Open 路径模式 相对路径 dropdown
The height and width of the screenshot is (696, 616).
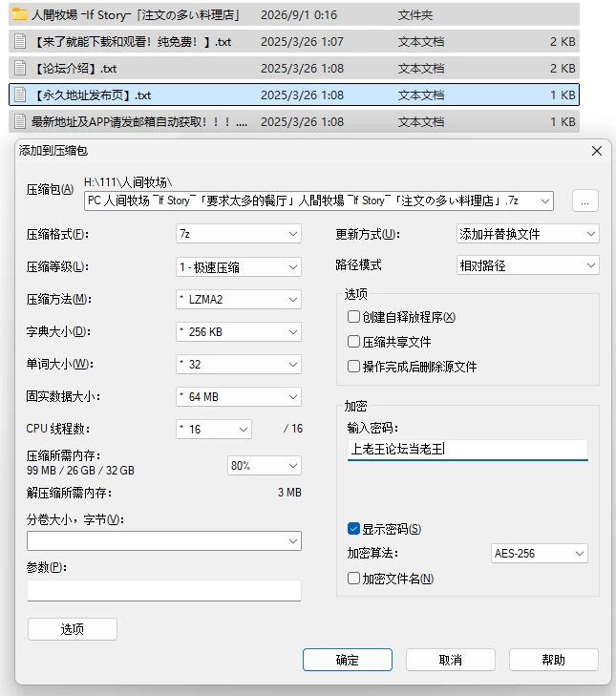click(x=527, y=265)
